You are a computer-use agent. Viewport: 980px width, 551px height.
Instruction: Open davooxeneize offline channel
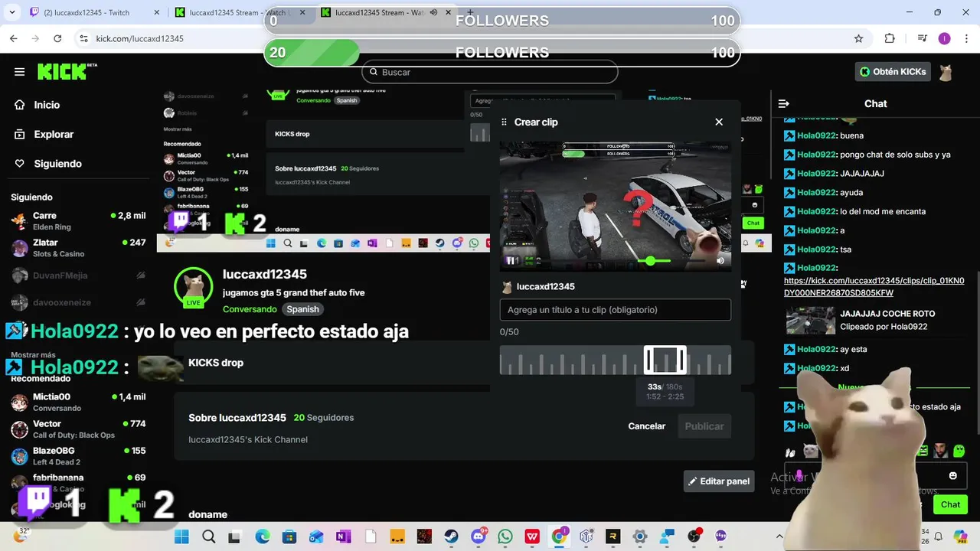(78, 302)
